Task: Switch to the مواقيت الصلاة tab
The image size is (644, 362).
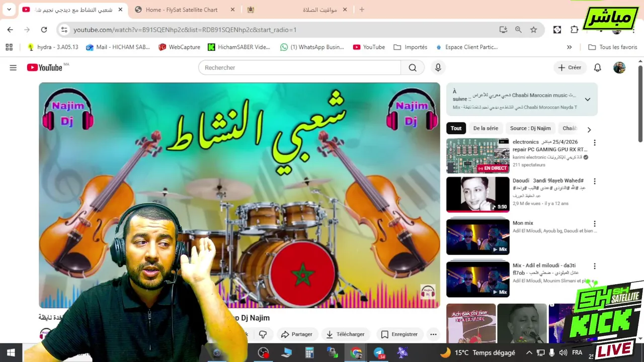Action: (x=297, y=10)
